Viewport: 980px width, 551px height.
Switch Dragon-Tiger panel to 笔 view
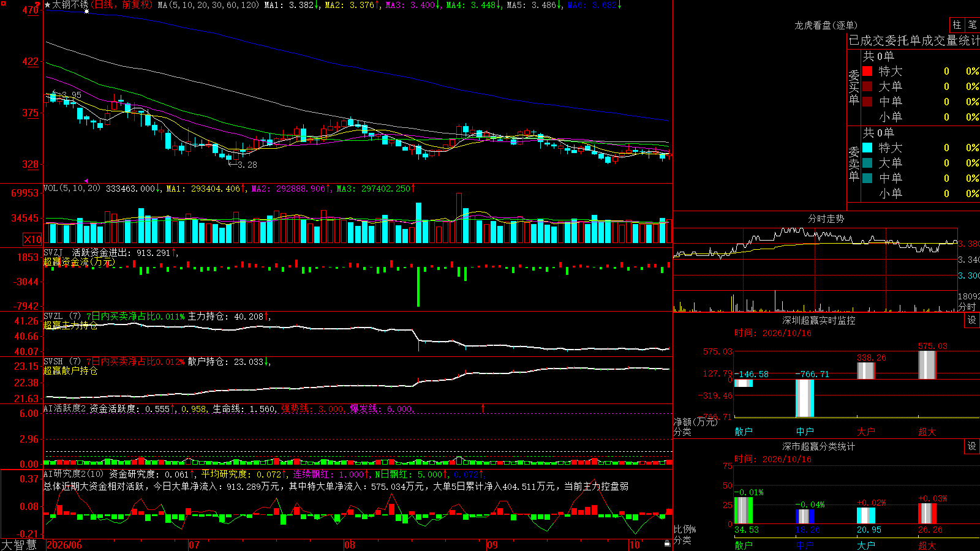pyautogui.click(x=972, y=25)
